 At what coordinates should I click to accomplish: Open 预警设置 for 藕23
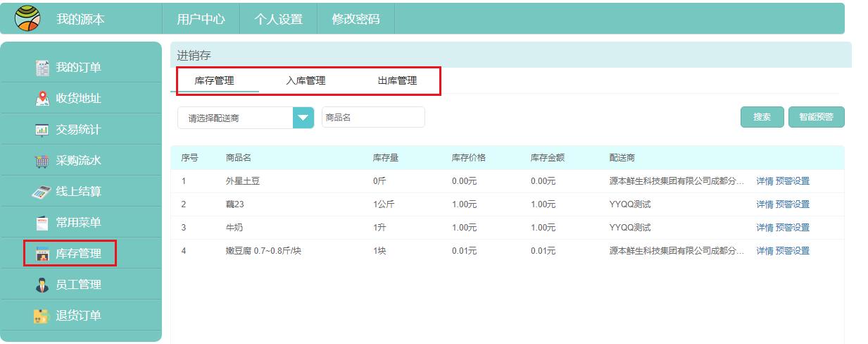793,204
